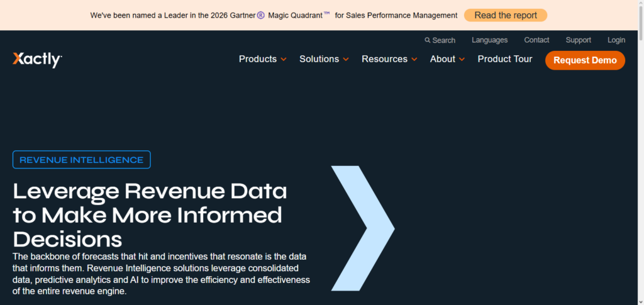
Task: Click the Gartner Leader announcement text
Action: click(x=274, y=16)
